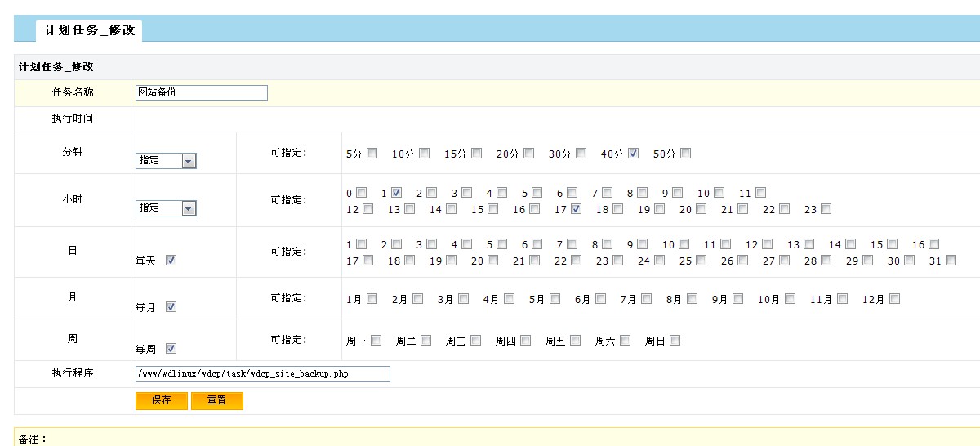Disable the 每周 checkbox
The height and width of the screenshot is (446, 980).
click(x=171, y=348)
